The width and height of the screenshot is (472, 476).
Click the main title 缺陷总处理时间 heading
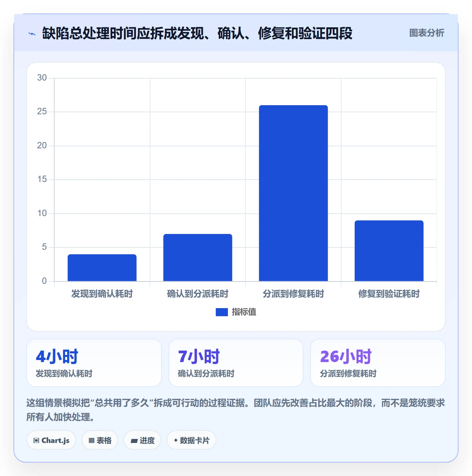[x=197, y=33]
